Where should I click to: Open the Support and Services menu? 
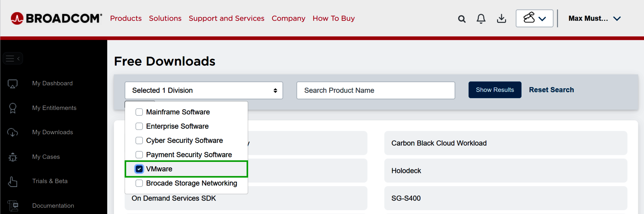[x=226, y=18]
